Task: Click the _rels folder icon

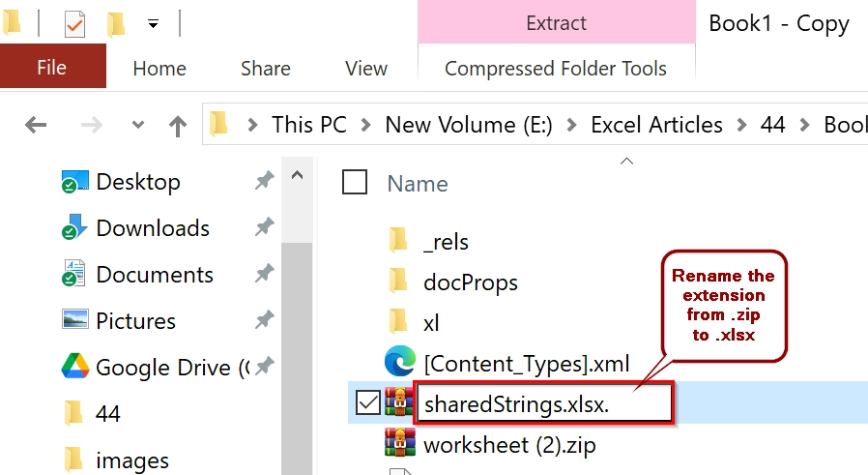Action: (398, 240)
